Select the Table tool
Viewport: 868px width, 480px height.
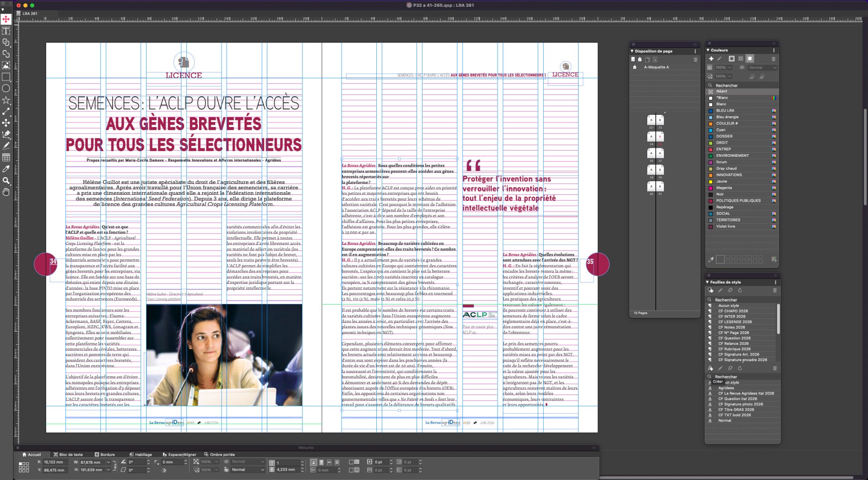(x=6, y=158)
